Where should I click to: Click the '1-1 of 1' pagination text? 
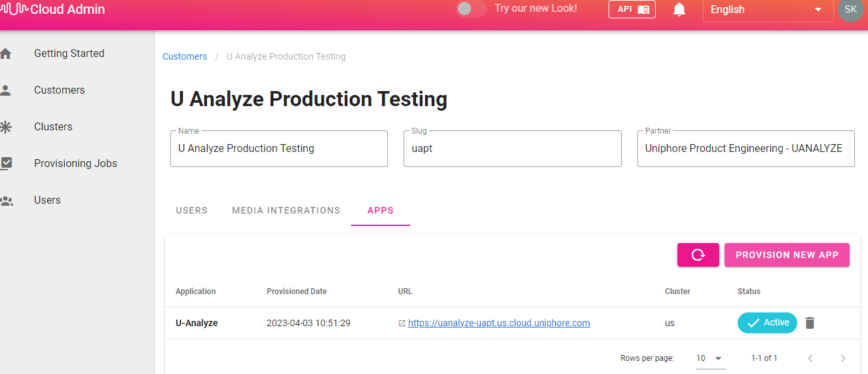pyautogui.click(x=764, y=358)
